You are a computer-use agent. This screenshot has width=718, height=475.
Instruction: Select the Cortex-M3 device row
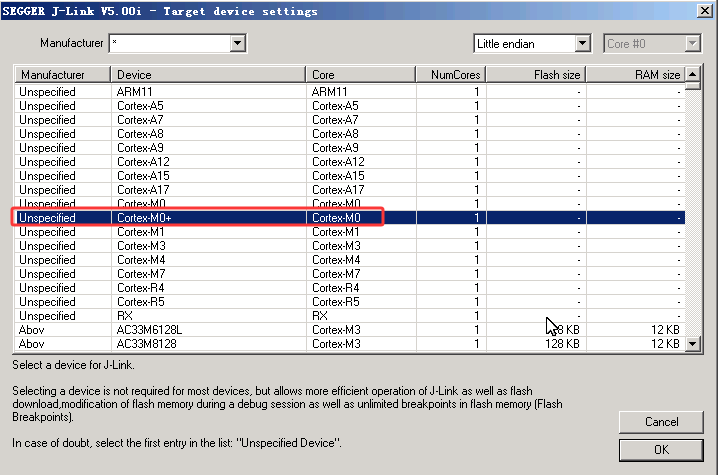pos(350,246)
